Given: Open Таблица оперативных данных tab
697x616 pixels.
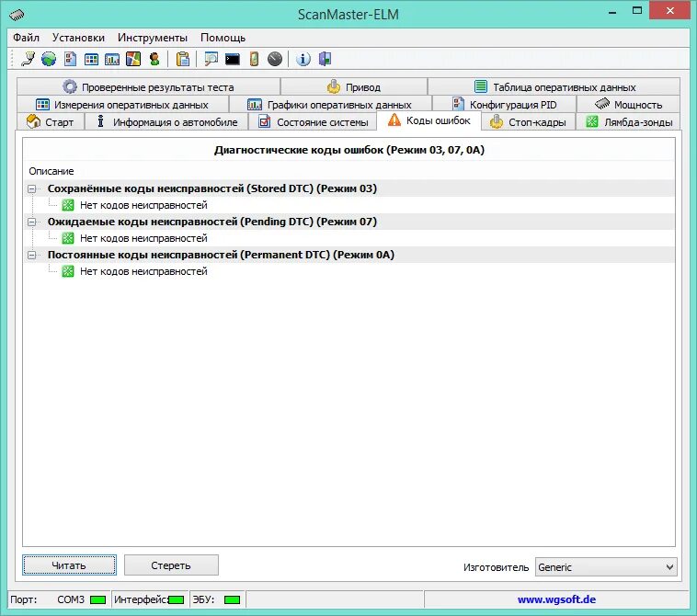Looking at the screenshot, I should pos(554,86).
